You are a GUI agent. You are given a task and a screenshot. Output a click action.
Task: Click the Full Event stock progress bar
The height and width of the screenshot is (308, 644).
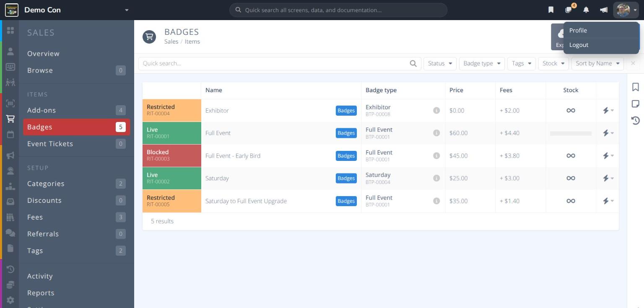(x=571, y=133)
